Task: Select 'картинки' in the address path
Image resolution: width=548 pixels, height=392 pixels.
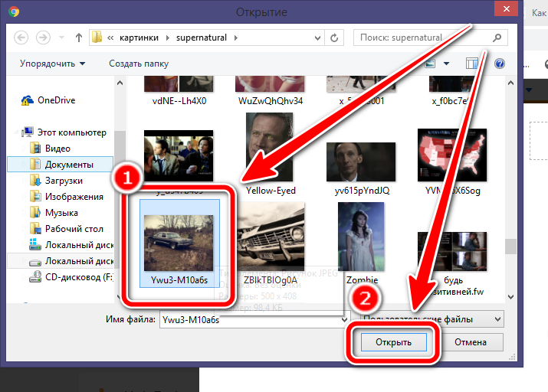Action: (x=139, y=38)
